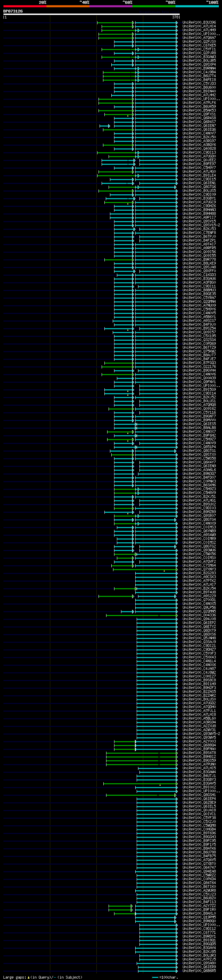Select UniRef100_Q700D1 entry
222x980 pixels.
click(x=199, y=600)
